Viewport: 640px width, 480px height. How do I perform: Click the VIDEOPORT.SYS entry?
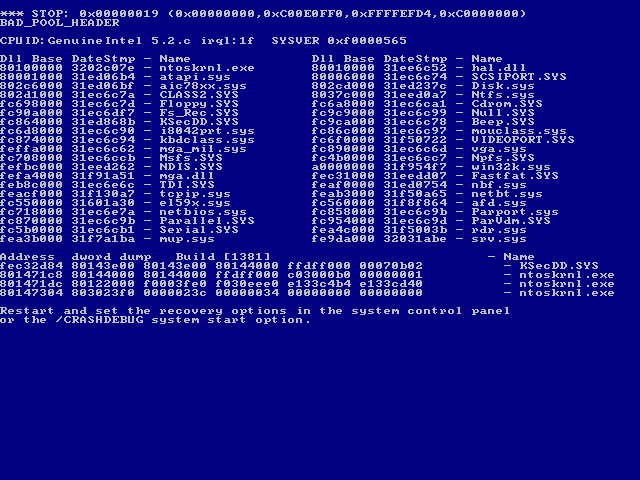click(523, 140)
